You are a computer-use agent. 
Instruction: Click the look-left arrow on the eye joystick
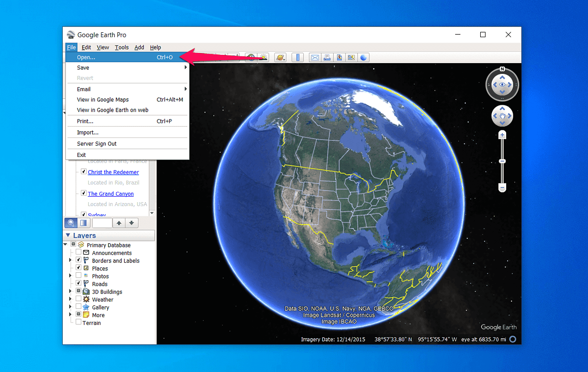point(495,85)
